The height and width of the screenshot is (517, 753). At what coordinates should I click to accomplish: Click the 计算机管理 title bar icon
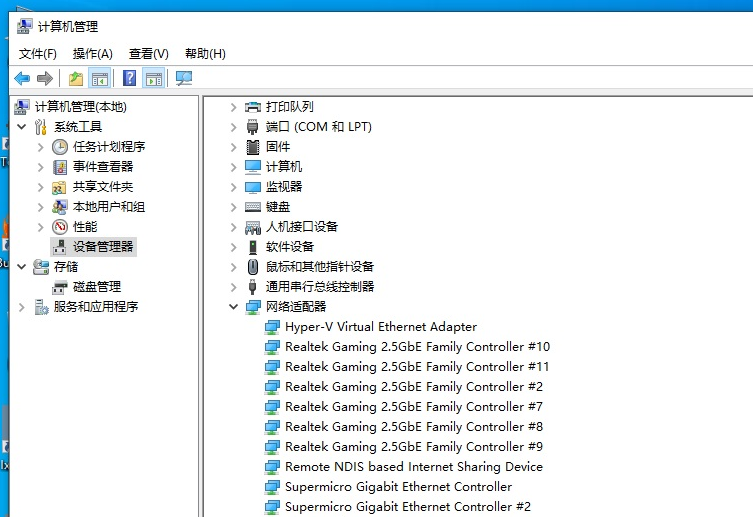[x=25, y=26]
